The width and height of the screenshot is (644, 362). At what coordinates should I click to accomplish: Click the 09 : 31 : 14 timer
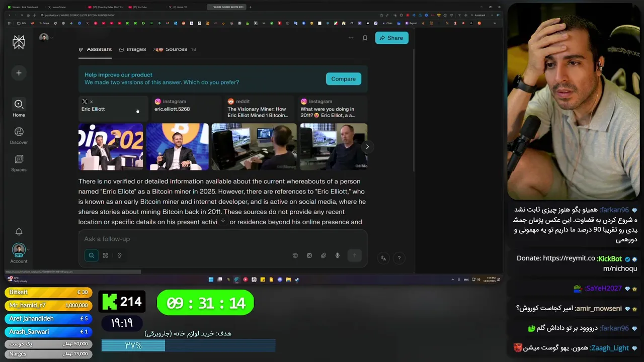click(x=205, y=303)
